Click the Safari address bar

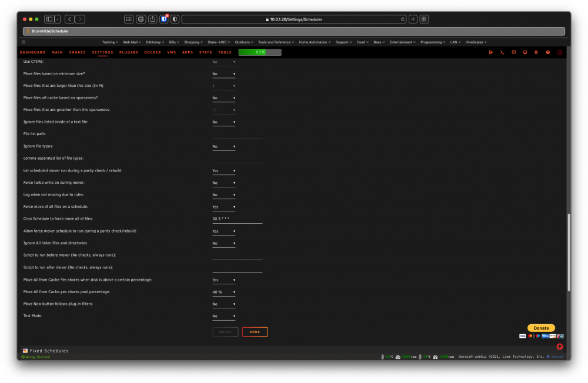click(295, 19)
